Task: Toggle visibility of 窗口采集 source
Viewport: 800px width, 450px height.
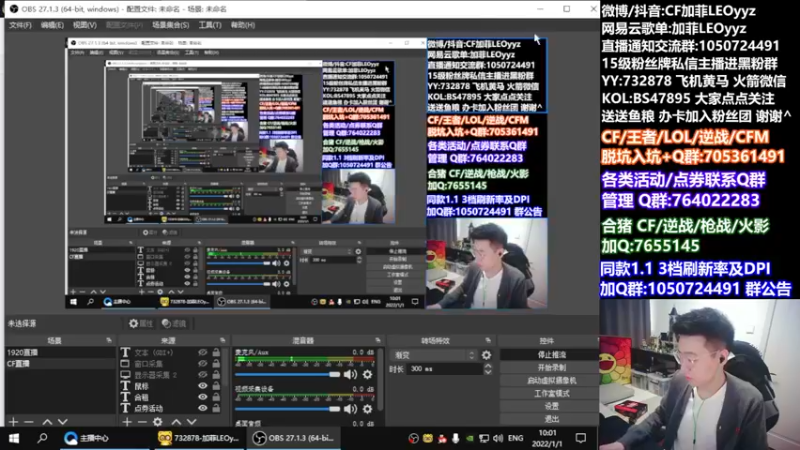Action: 203,363
